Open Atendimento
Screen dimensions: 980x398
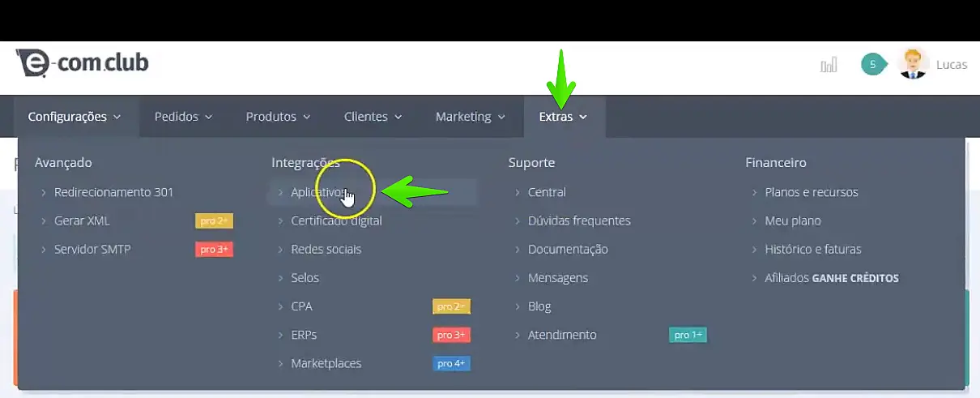click(x=562, y=335)
